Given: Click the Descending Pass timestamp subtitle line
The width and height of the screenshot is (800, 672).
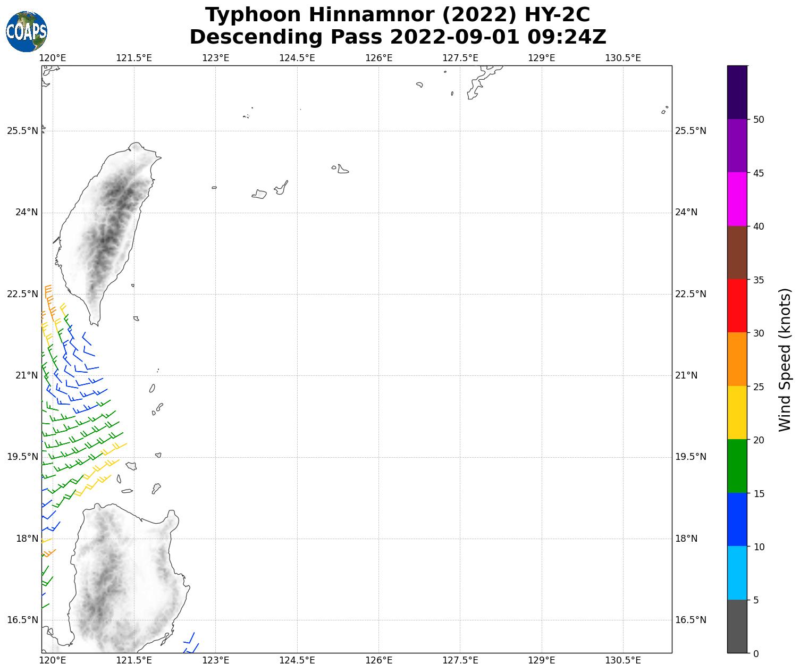Looking at the screenshot, I should point(398,37).
